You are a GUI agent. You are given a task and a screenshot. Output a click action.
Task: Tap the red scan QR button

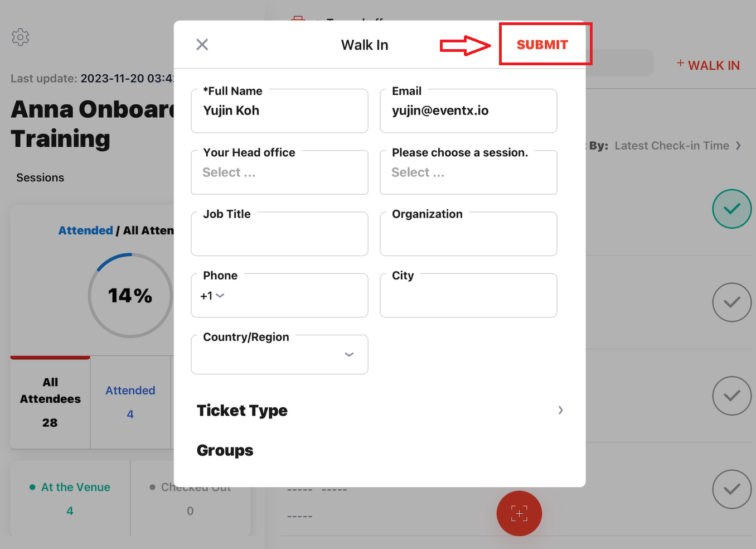pos(519,513)
